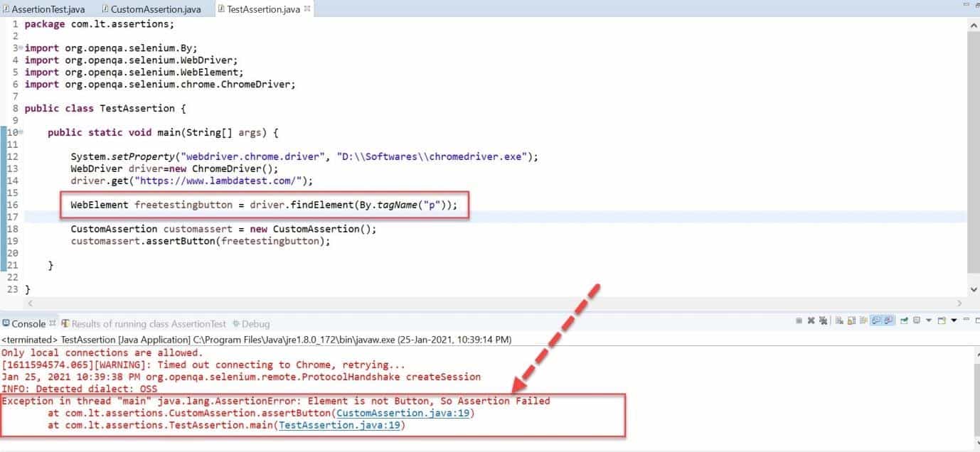This screenshot has width=980, height=452.
Task: Click line number 19 in gutter
Action: pos(12,241)
